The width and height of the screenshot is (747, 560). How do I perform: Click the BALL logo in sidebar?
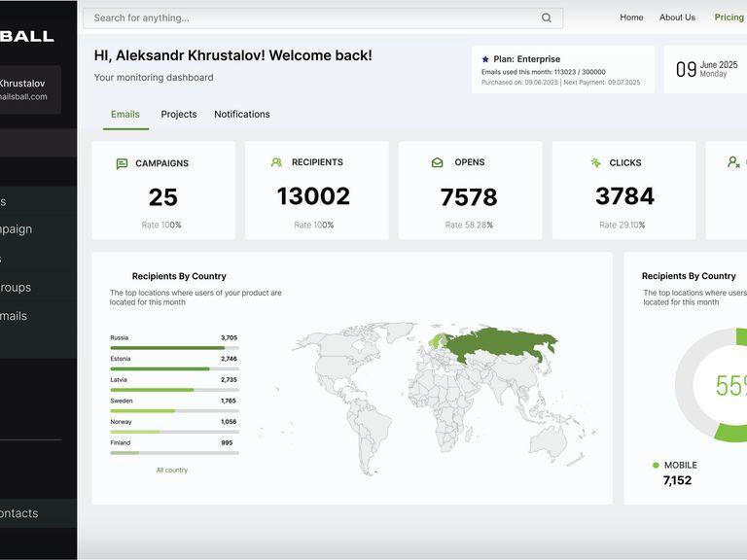point(27,36)
